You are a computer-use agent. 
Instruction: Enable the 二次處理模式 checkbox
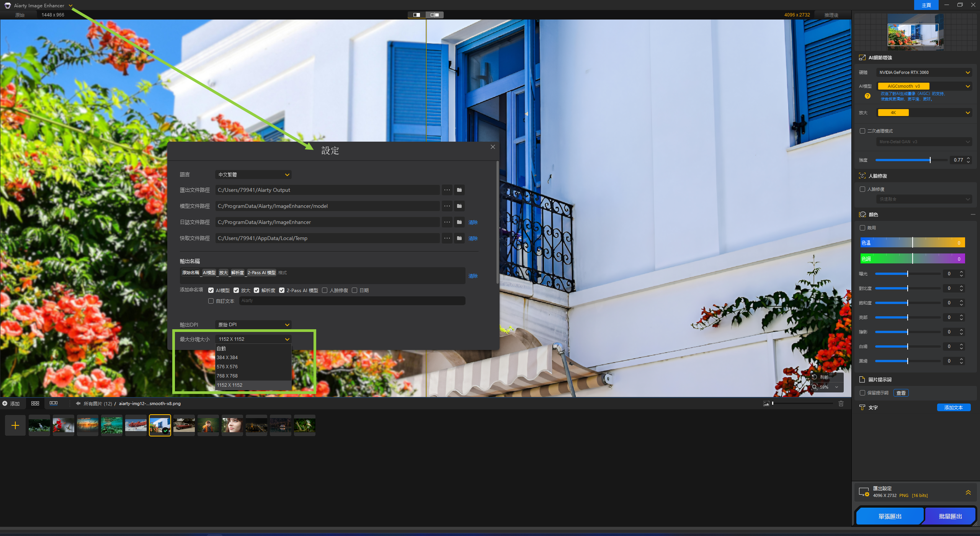[862, 131]
